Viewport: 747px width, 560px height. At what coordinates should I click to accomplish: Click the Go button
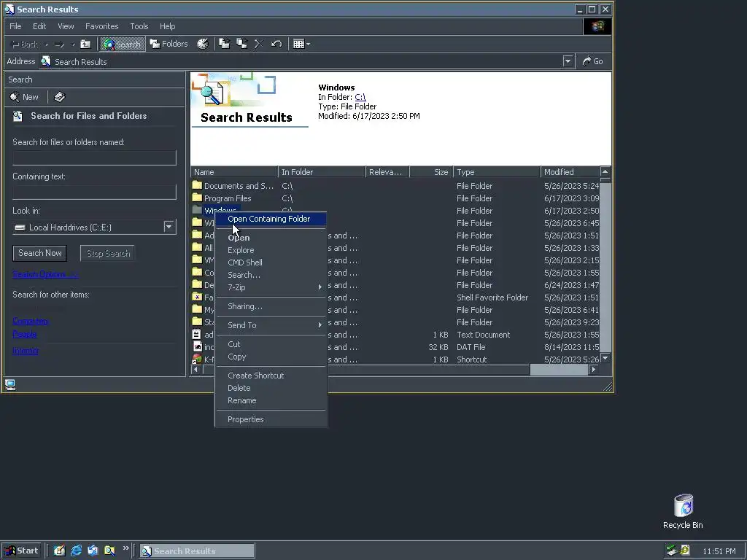pos(593,61)
